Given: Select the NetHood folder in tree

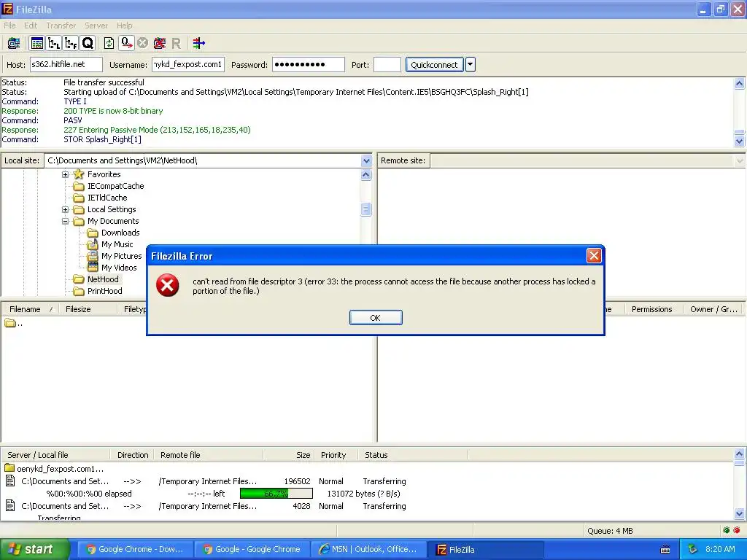Looking at the screenshot, I should (102, 279).
